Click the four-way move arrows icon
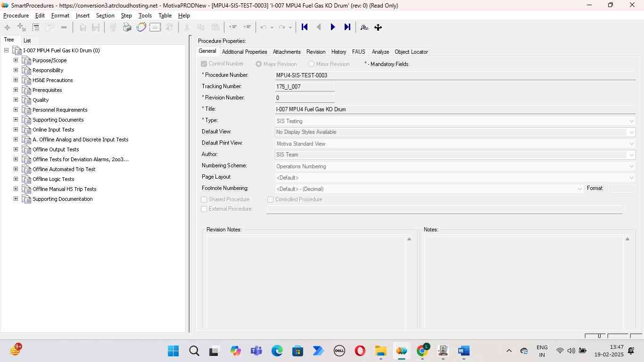The height and width of the screenshot is (362, 644). point(378,27)
